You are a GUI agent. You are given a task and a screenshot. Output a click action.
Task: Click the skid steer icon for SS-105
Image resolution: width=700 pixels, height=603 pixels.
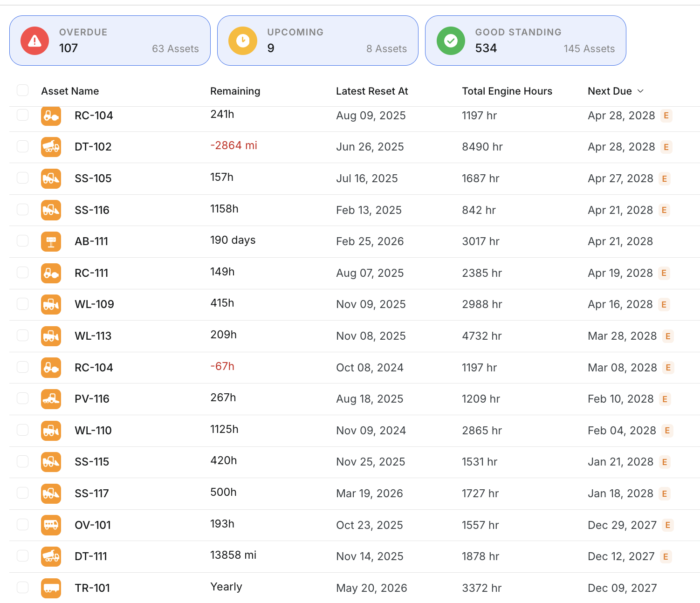[x=51, y=178]
